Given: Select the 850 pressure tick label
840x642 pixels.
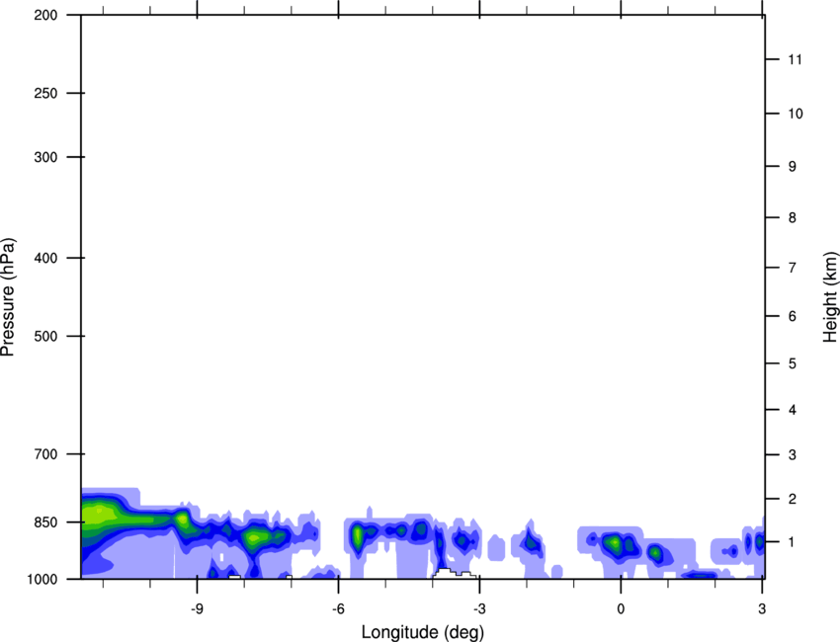Looking at the screenshot, I should click(x=45, y=522).
